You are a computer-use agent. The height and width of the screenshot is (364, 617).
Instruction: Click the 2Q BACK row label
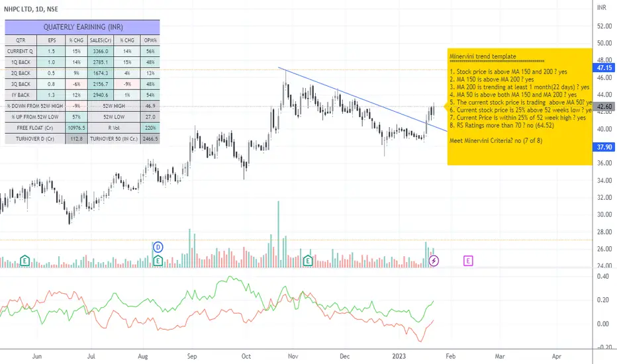tap(21, 73)
